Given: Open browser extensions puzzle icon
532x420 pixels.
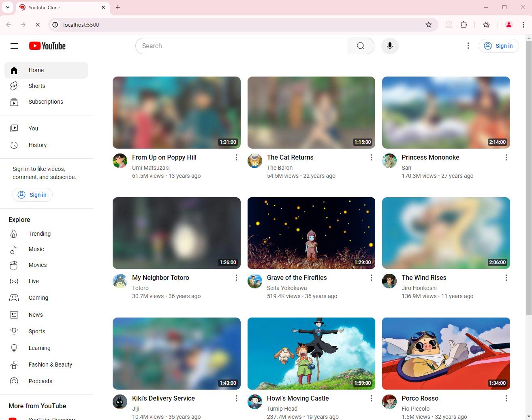Looking at the screenshot, I should (464, 25).
